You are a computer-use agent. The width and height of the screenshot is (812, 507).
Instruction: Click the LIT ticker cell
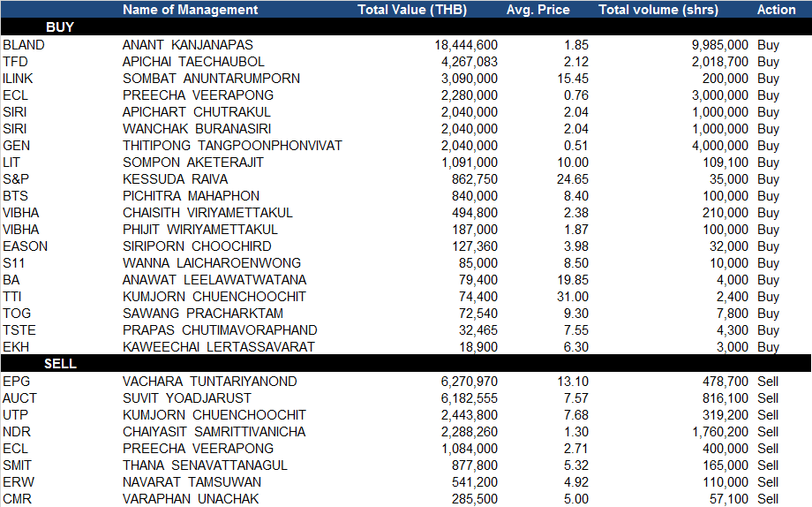point(11,163)
